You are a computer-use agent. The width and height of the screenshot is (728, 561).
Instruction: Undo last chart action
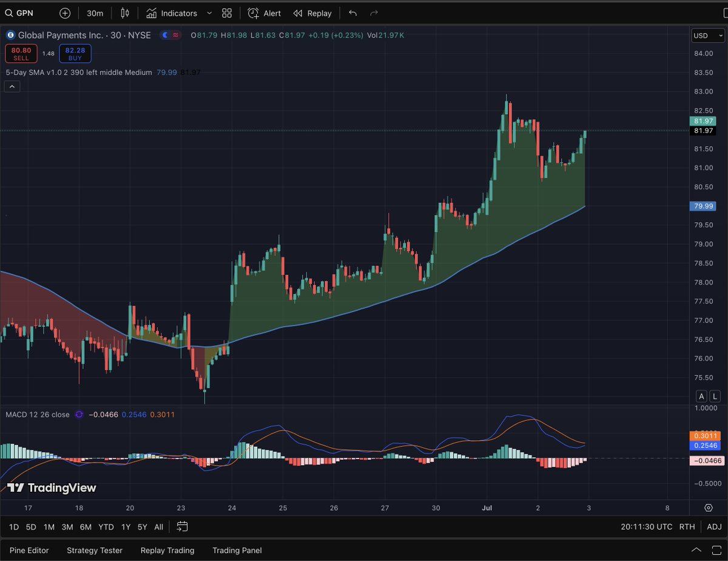click(353, 13)
